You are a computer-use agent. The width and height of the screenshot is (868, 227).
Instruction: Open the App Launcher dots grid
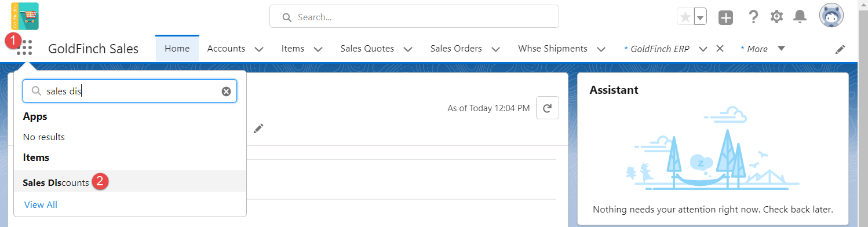tap(24, 48)
